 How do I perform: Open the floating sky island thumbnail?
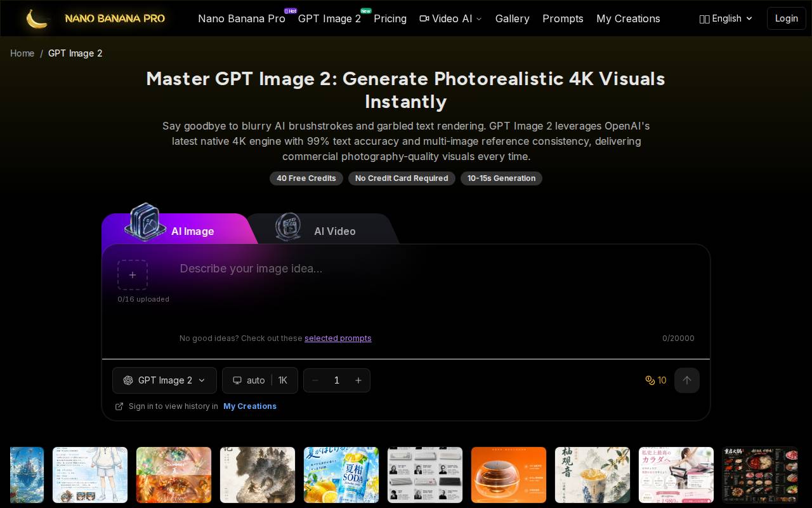27,475
